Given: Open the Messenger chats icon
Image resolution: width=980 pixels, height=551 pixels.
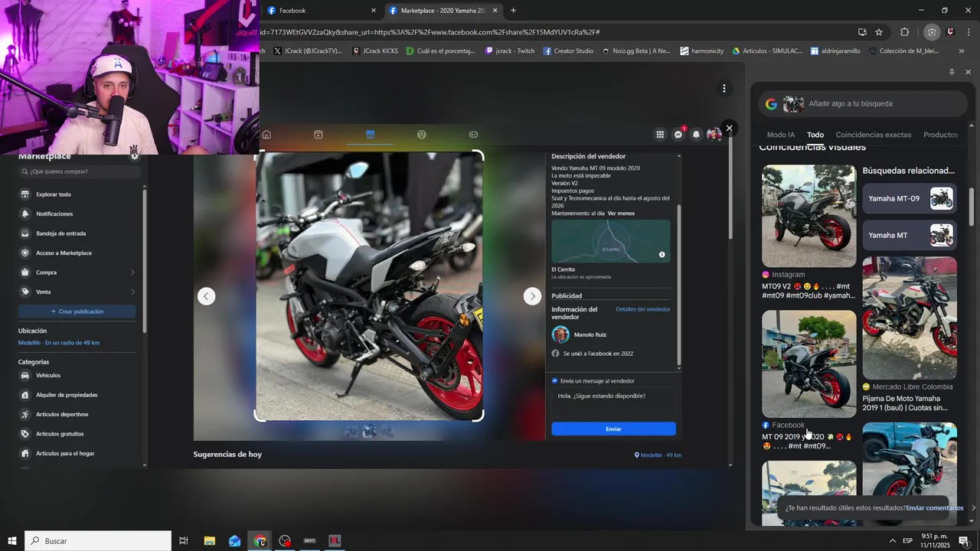Looking at the screenshot, I should (x=678, y=135).
